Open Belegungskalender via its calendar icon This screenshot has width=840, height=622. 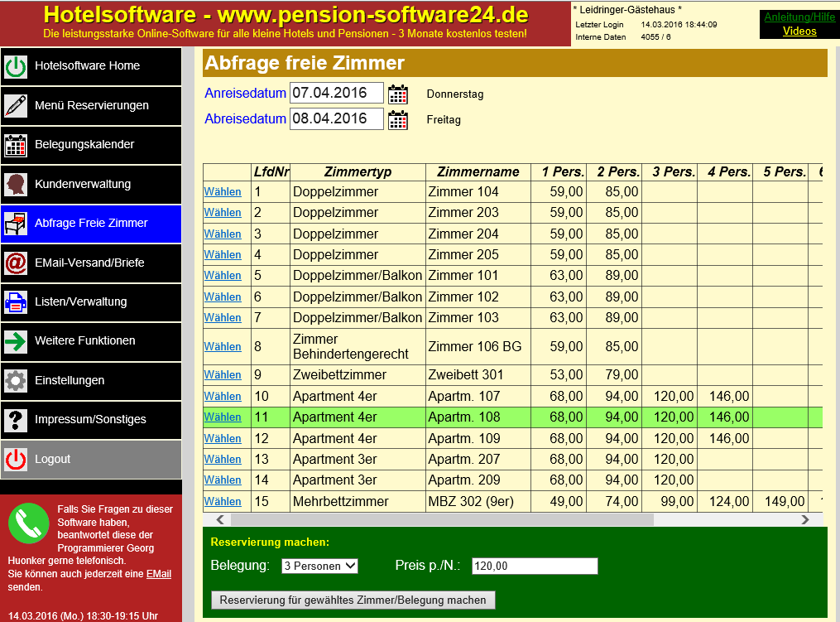coord(16,145)
